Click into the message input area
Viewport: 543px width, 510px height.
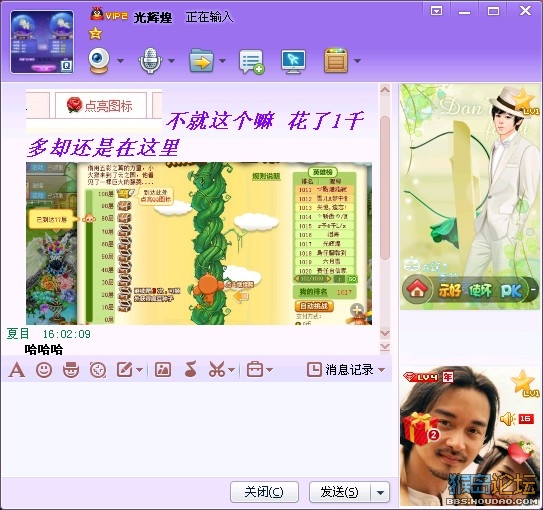(x=196, y=429)
